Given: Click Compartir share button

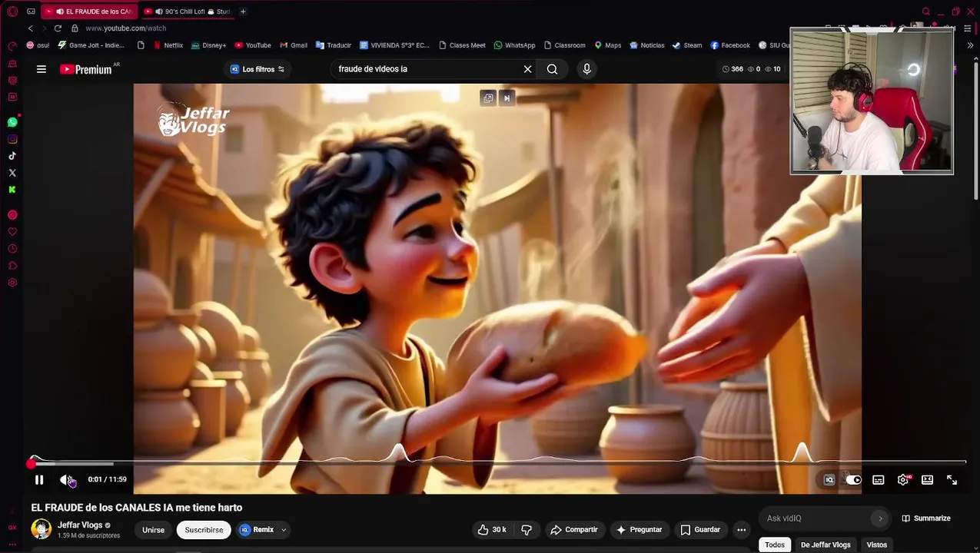Looking at the screenshot, I should 573,529.
